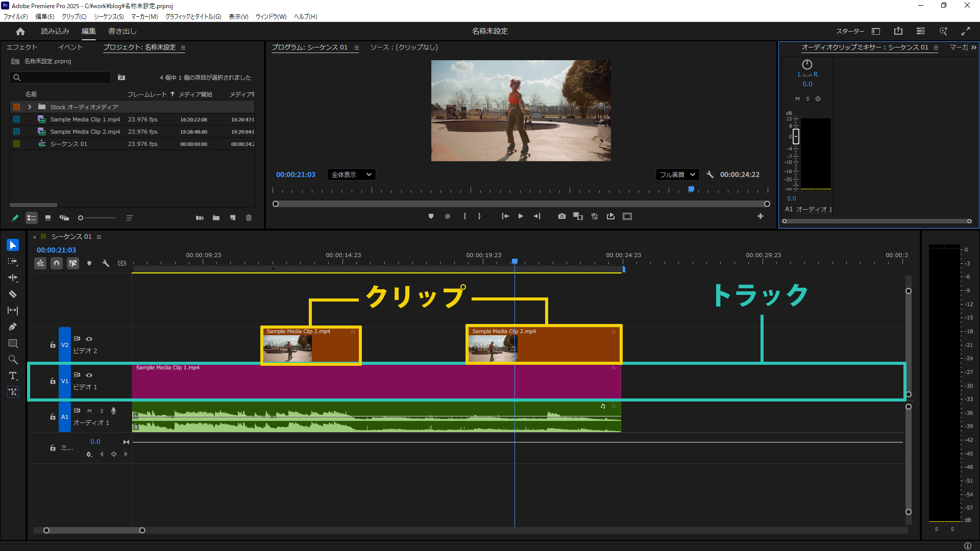Click the delete trash button in the Project panel
The height and width of the screenshot is (551, 980).
(x=249, y=218)
